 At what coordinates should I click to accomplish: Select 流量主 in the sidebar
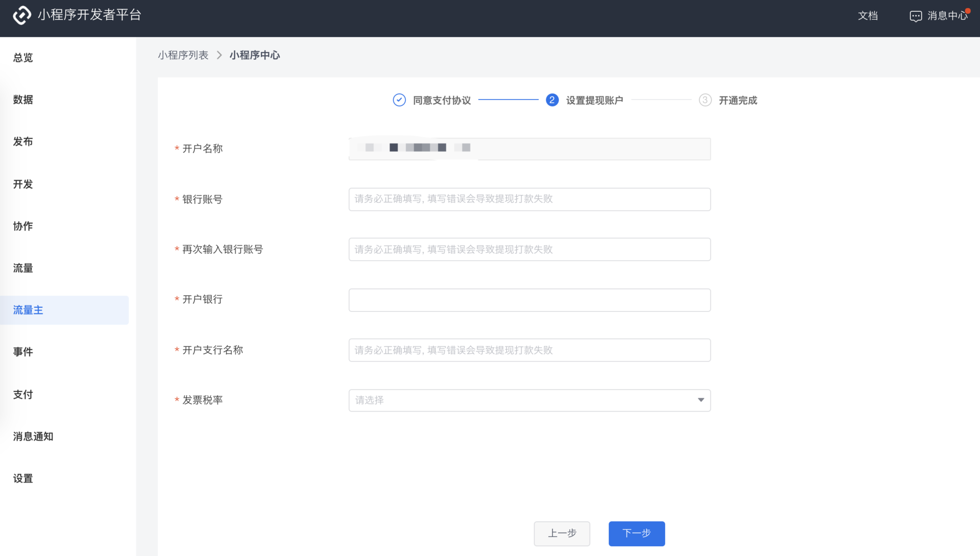pos(28,310)
